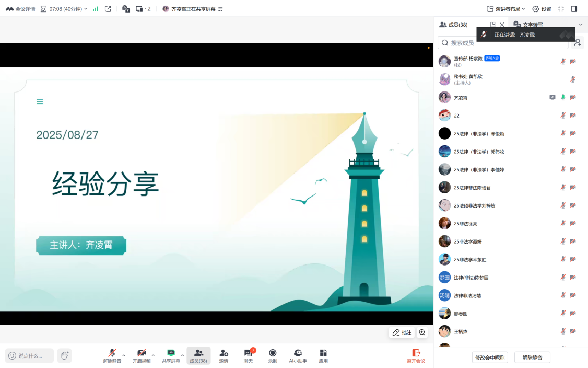Open the 应用 apps panel
Screen dimensions: 588x368
[x=323, y=353]
